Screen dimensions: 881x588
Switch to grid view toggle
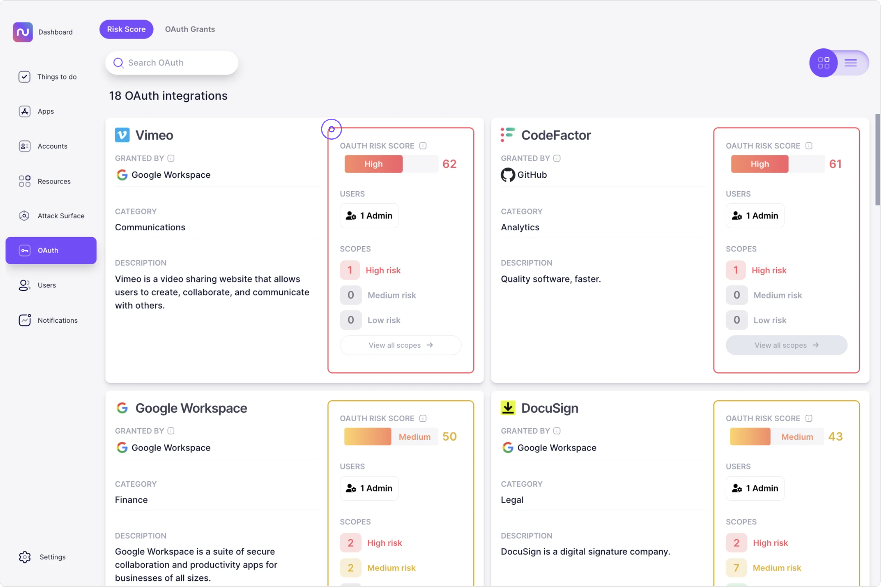coord(824,63)
